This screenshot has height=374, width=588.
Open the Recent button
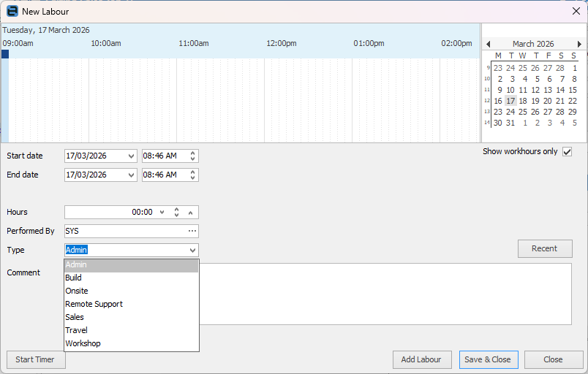[x=545, y=248]
